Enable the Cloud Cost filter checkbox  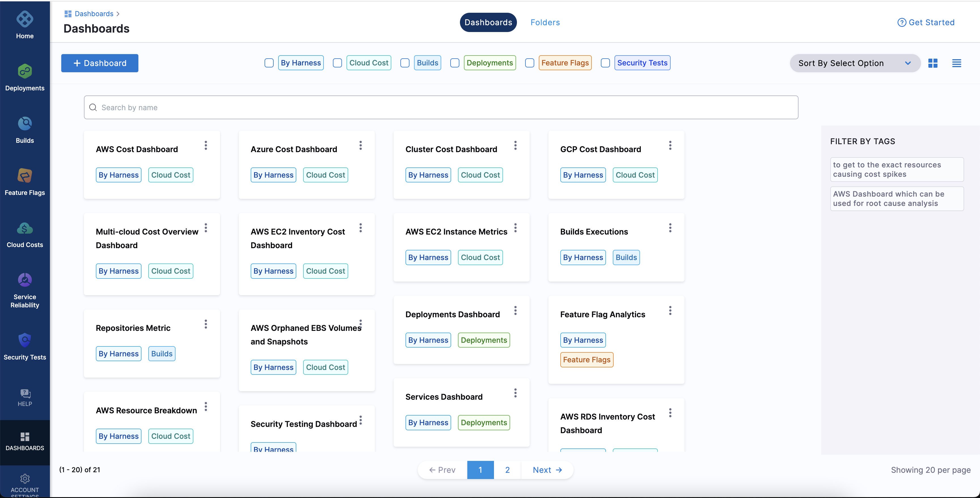tap(337, 63)
